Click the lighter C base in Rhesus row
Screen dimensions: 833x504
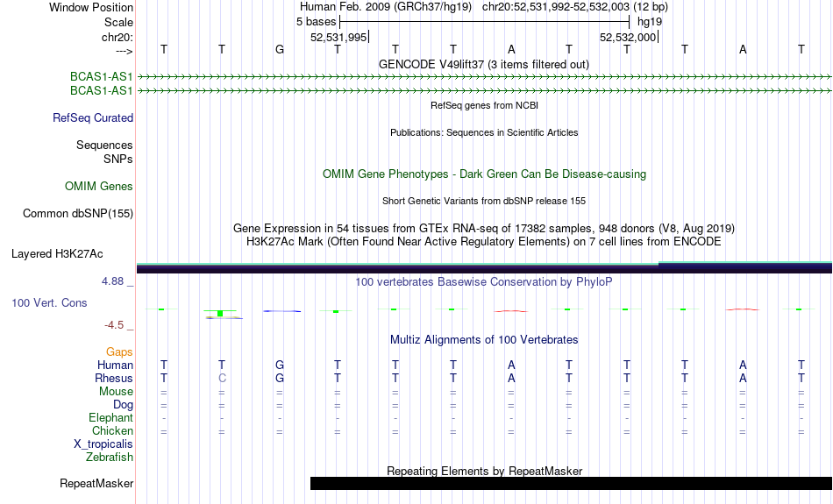click(x=222, y=378)
